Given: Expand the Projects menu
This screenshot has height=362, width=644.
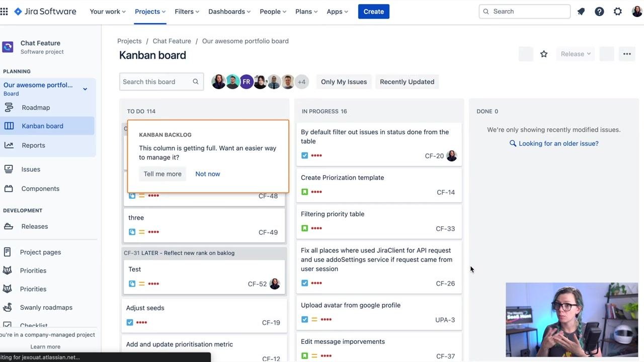Looking at the screenshot, I should coord(150,11).
